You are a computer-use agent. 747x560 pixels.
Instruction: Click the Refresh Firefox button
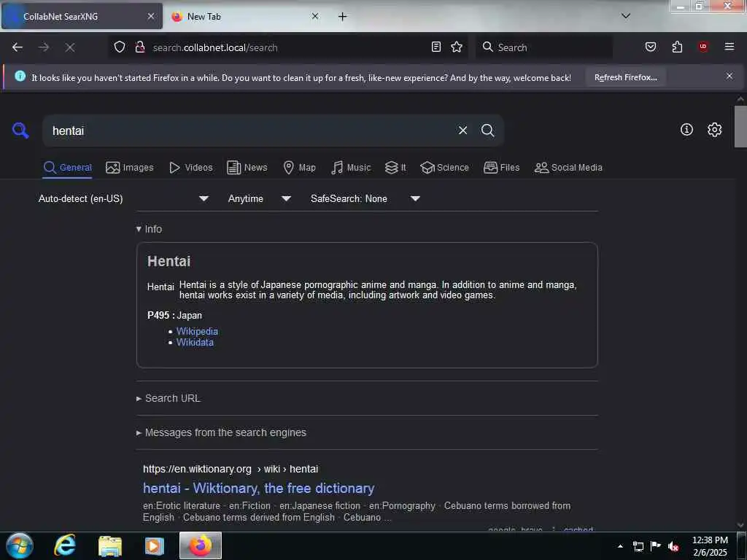click(x=625, y=77)
